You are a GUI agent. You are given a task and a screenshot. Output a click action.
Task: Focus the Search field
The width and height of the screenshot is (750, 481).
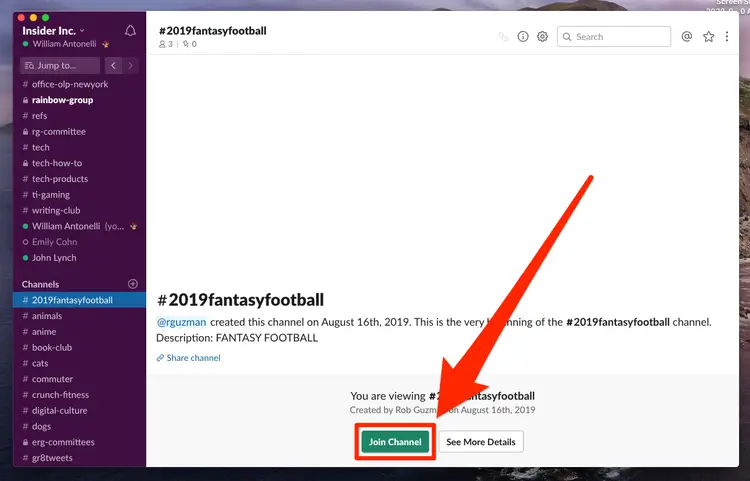[x=614, y=37]
